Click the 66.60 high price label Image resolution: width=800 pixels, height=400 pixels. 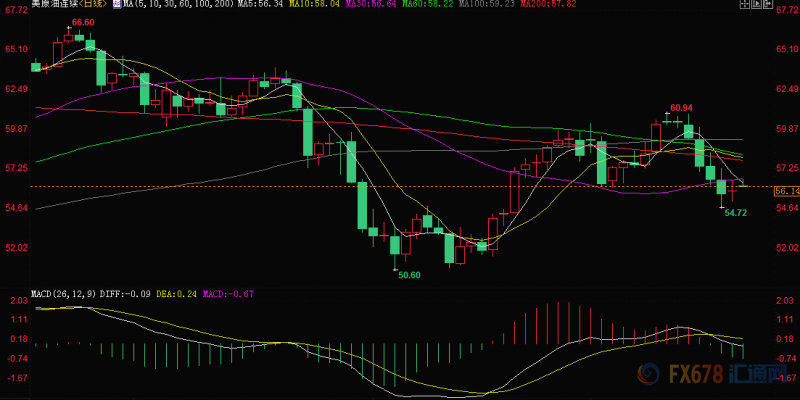click(83, 22)
